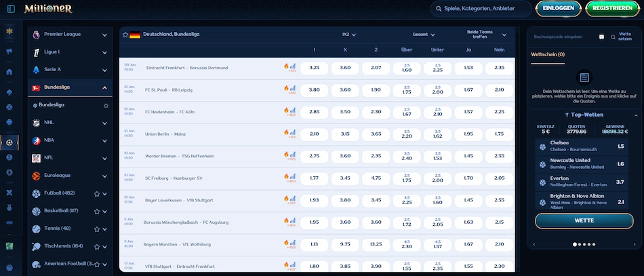Open the 1X2 market dropdown

[x=349, y=35]
